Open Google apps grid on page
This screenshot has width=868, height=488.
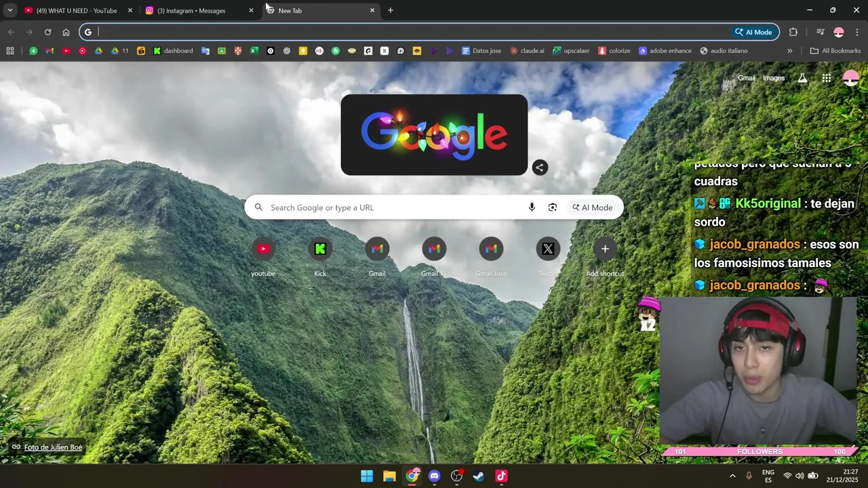pos(827,78)
